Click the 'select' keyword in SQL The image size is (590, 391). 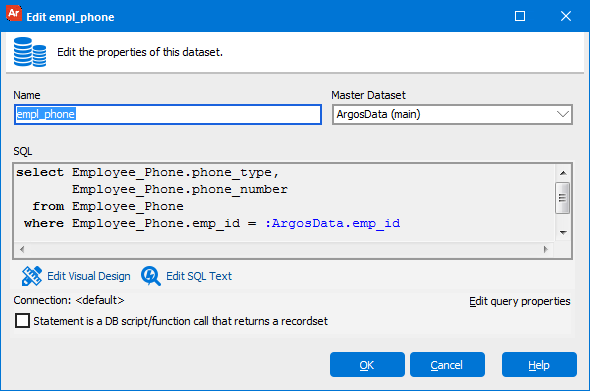click(40, 172)
